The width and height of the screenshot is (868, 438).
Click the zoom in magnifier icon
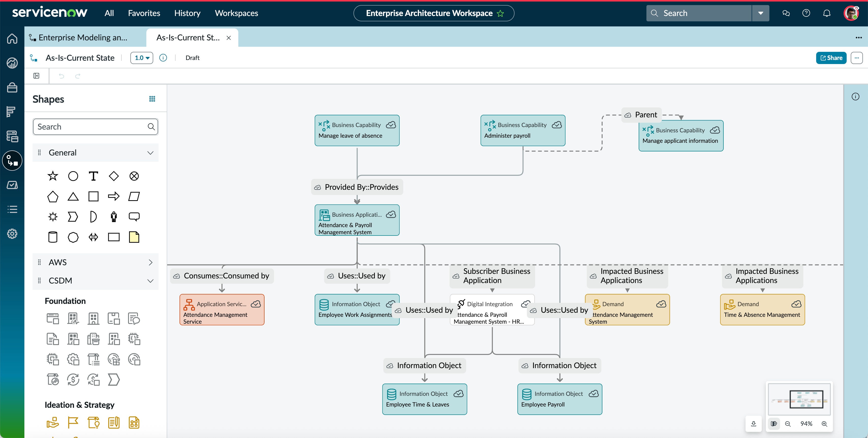tap(824, 424)
